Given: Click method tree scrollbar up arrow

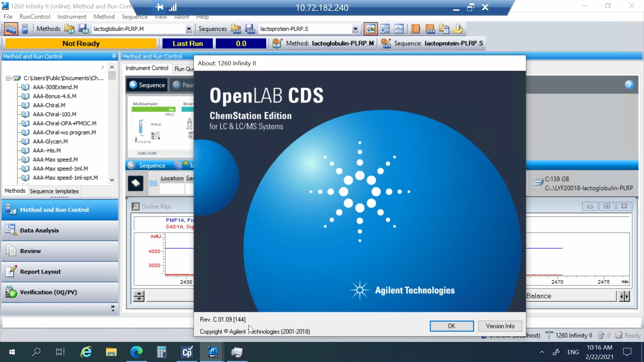Looking at the screenshot, I should (112, 67).
